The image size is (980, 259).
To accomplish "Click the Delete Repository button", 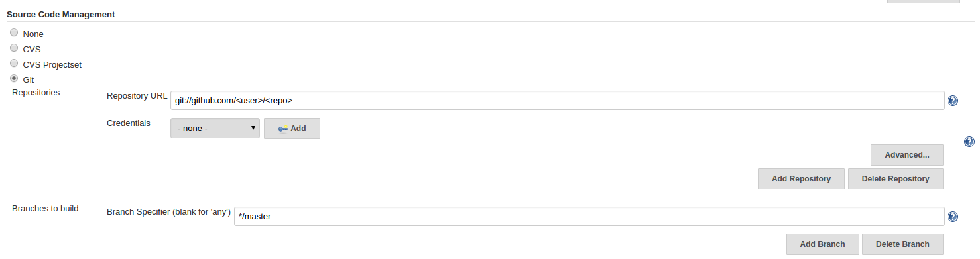I will 896,179.
